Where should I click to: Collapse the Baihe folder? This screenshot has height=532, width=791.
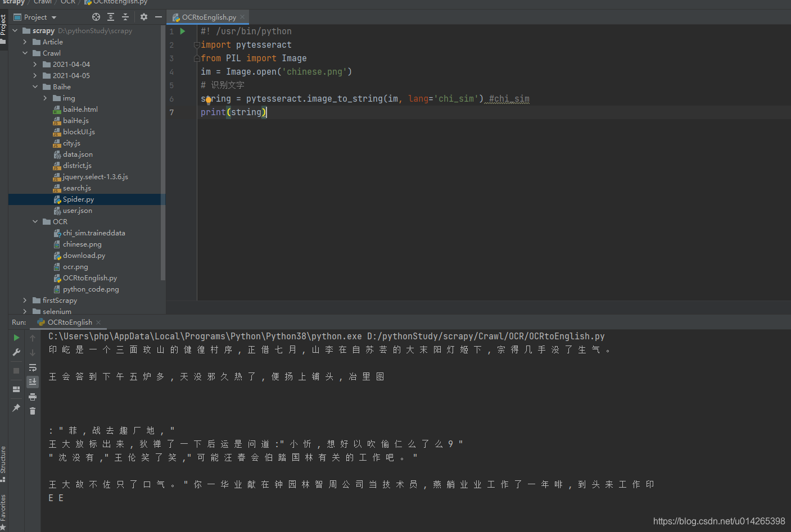[x=35, y=87]
